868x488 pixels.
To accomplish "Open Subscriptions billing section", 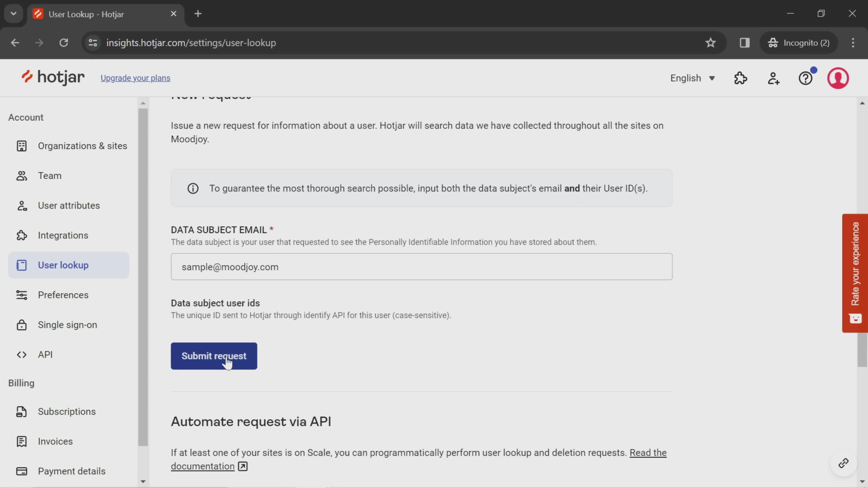I will pyautogui.click(x=67, y=411).
